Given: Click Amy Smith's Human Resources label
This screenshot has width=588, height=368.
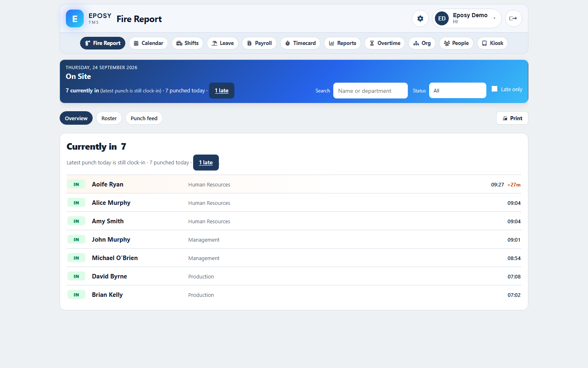Looking at the screenshot, I should (209, 222).
